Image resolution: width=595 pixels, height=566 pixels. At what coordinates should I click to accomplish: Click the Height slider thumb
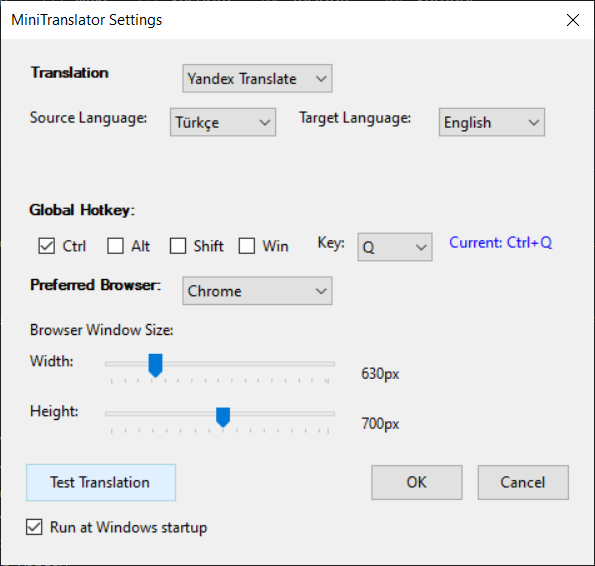coord(223,417)
